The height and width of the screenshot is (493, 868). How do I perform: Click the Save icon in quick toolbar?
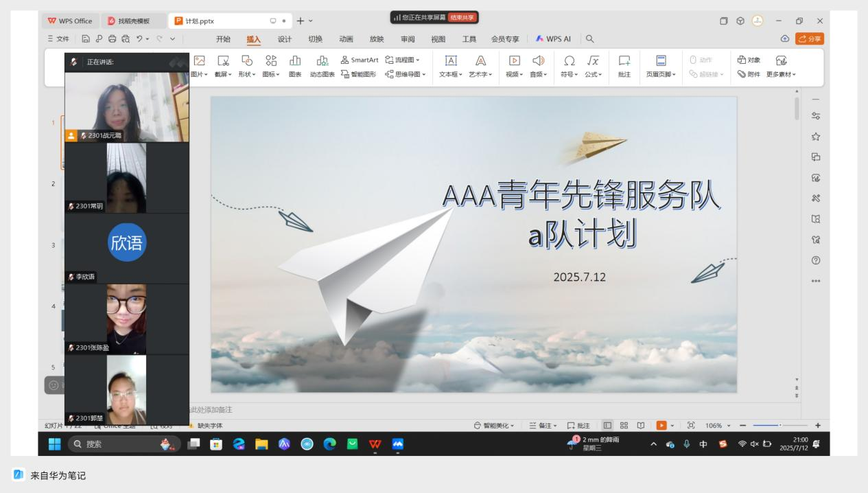pos(86,40)
